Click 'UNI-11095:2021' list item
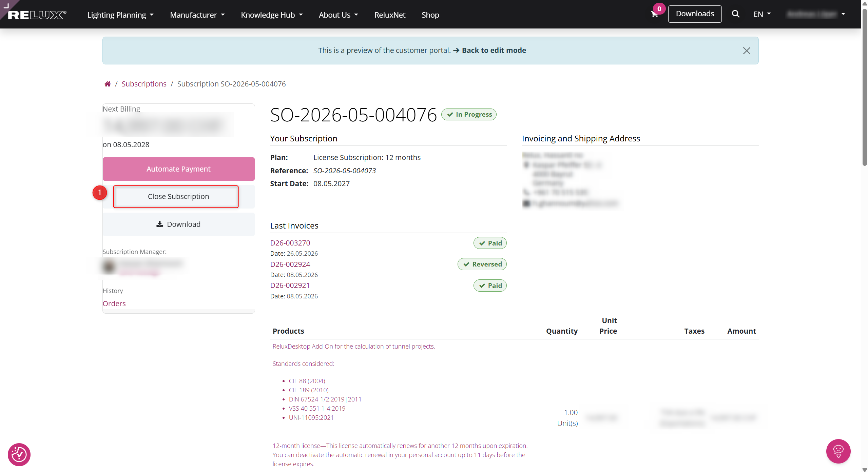 (311, 417)
